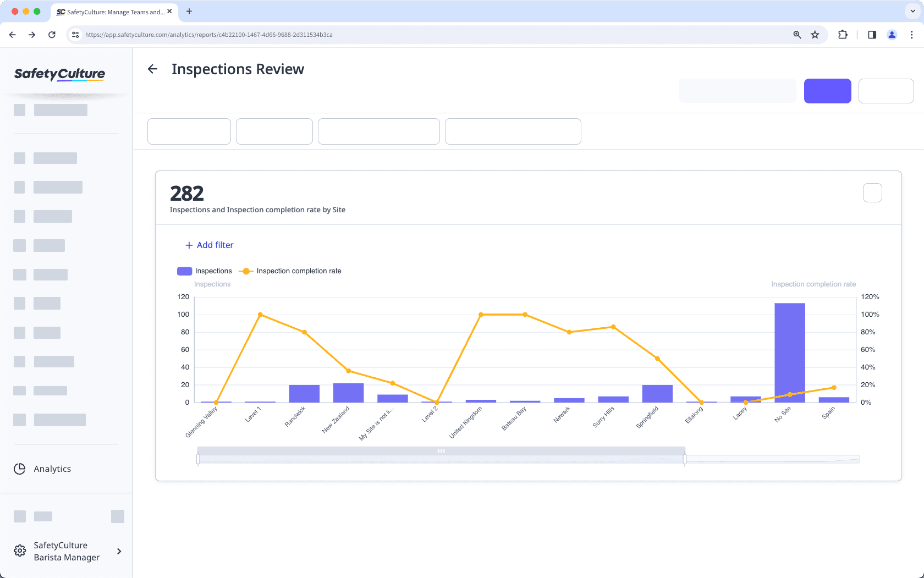
Task: Click the back arrow beside Inspections Review
Action: (152, 69)
